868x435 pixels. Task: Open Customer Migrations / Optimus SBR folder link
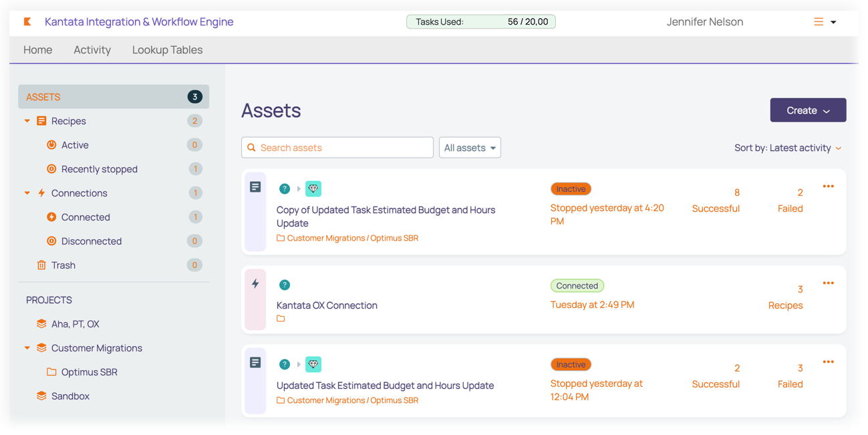(352, 239)
